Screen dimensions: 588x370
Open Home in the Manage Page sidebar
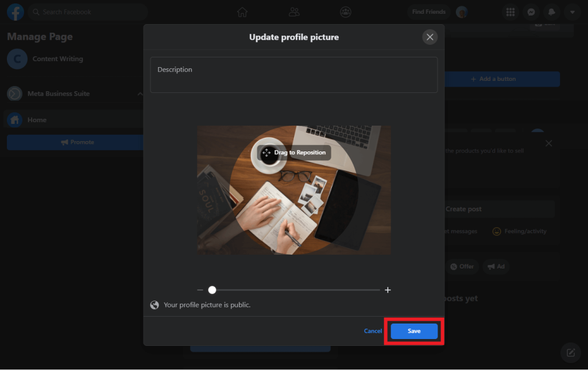pos(73,120)
